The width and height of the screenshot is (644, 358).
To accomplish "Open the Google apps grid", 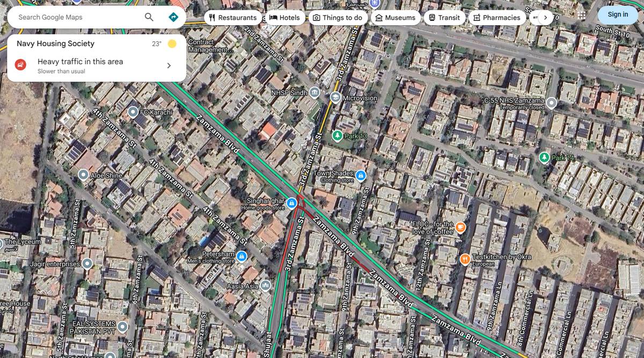I will (x=582, y=16).
